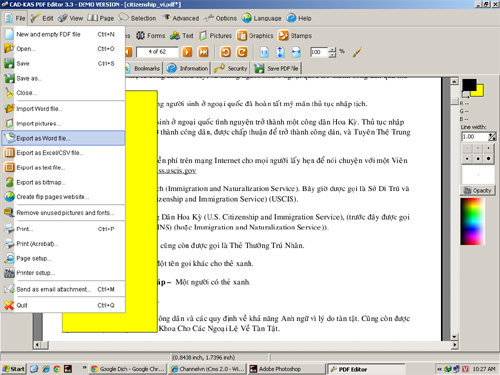Rotate page counterclockwise icon
Viewport: 500px width, 375px height.
226,52
